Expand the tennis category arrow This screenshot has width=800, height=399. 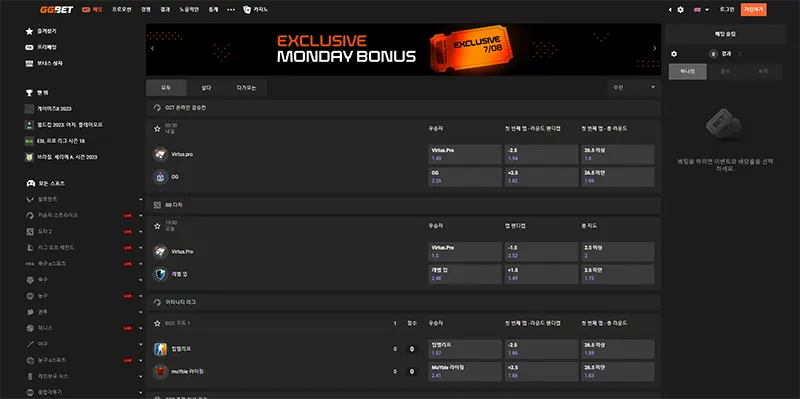point(141,329)
